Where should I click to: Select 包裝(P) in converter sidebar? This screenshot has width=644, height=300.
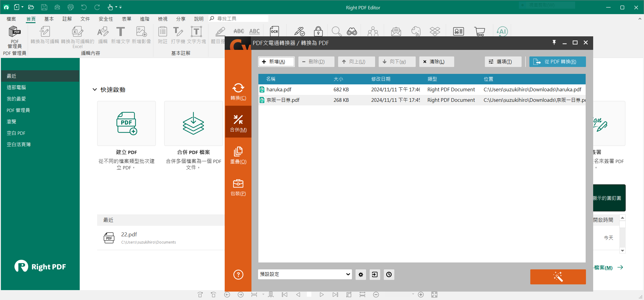tap(238, 187)
